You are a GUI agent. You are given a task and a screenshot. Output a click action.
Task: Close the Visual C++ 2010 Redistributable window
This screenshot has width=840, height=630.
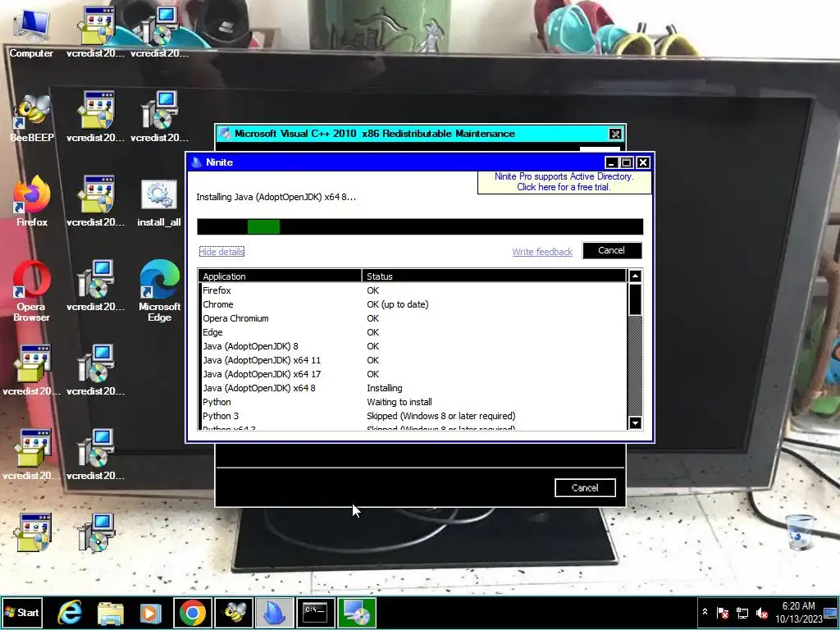click(615, 134)
